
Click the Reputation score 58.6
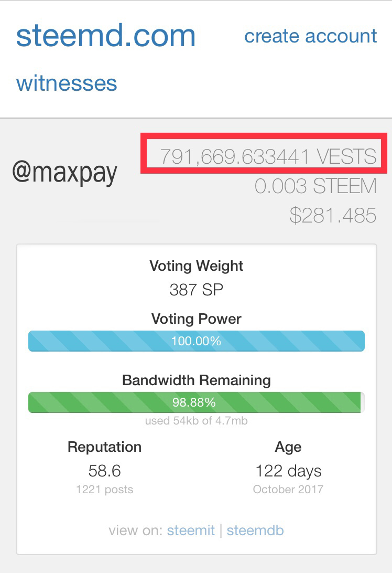(x=104, y=471)
